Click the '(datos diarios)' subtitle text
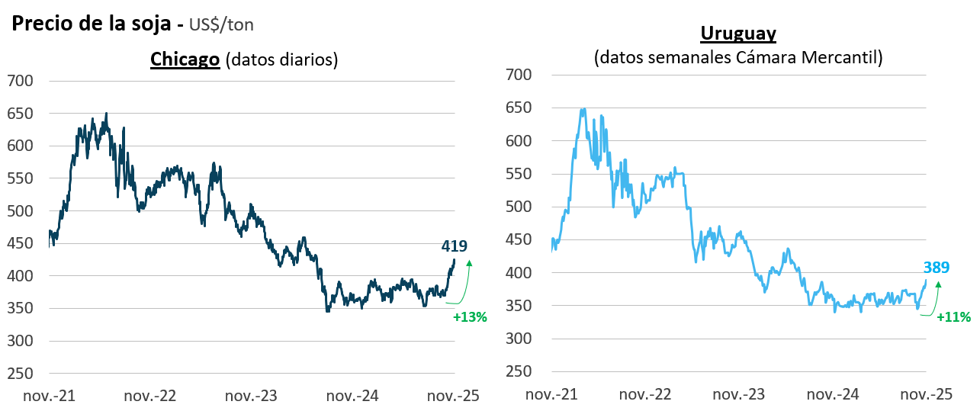 pyautogui.click(x=280, y=59)
